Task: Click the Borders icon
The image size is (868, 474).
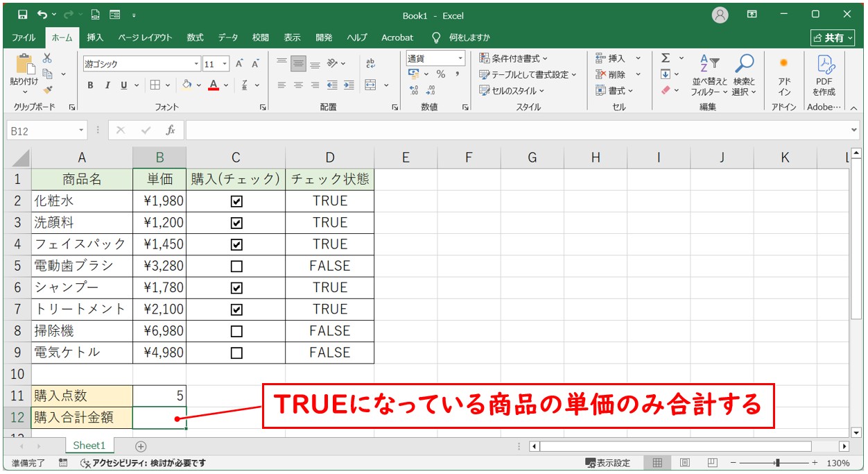Action: (x=155, y=85)
